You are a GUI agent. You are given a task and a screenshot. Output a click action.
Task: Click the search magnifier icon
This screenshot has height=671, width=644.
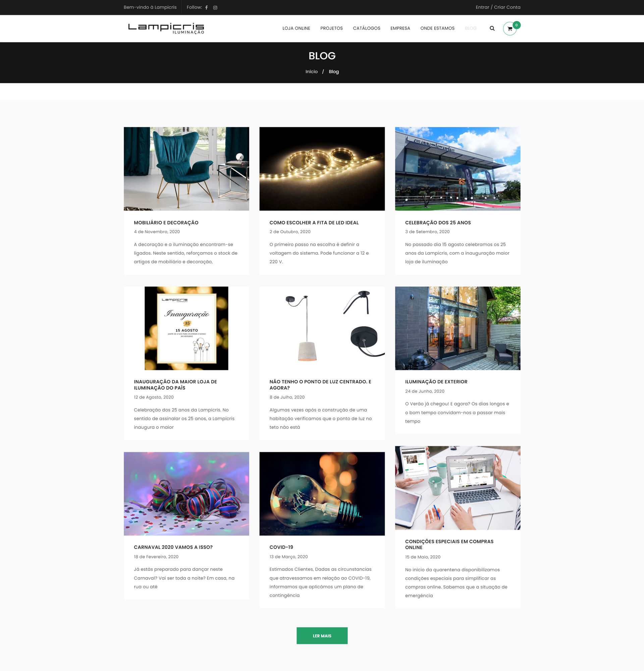492,29
